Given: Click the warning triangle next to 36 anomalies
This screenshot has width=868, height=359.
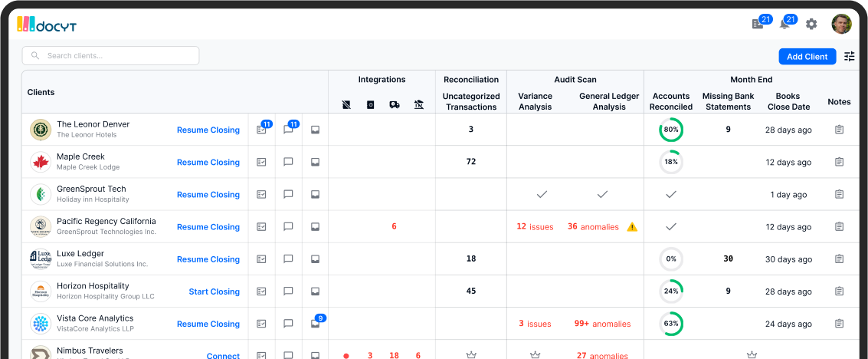Looking at the screenshot, I should tap(631, 226).
